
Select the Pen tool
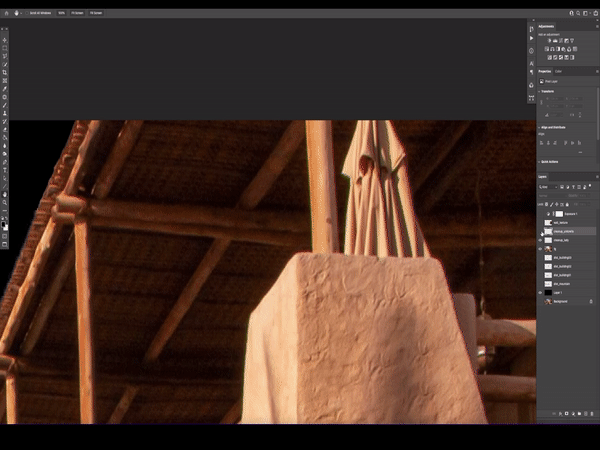[x=5, y=162]
